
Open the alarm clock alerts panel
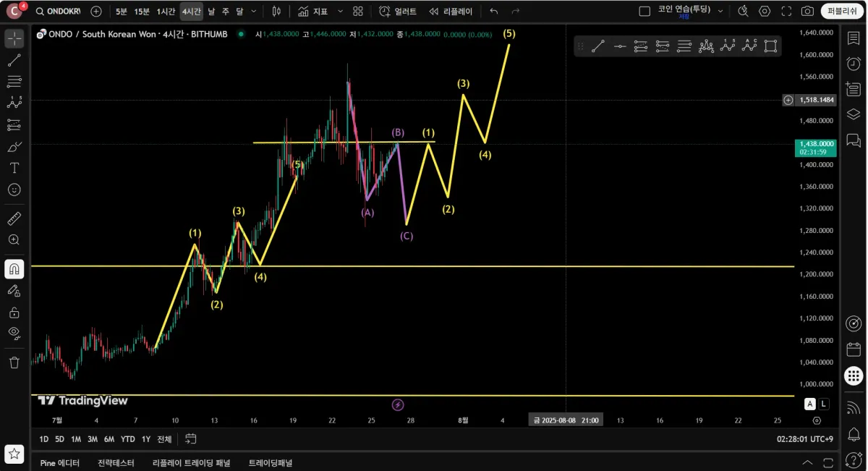854,64
